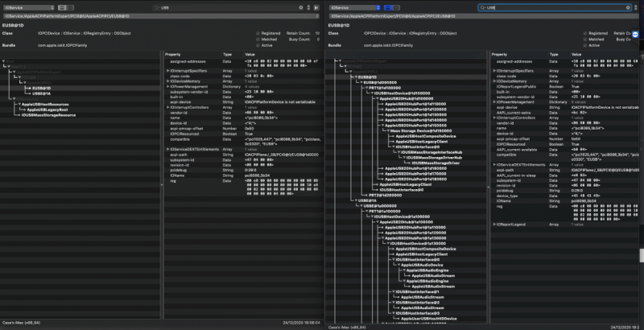644x330 pixels.
Task: Expand IOPowerManagement dictionary in right window
Action: [x=494, y=101]
